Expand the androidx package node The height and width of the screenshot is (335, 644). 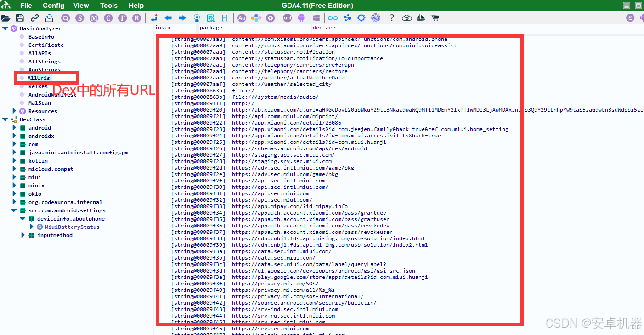click(x=14, y=136)
